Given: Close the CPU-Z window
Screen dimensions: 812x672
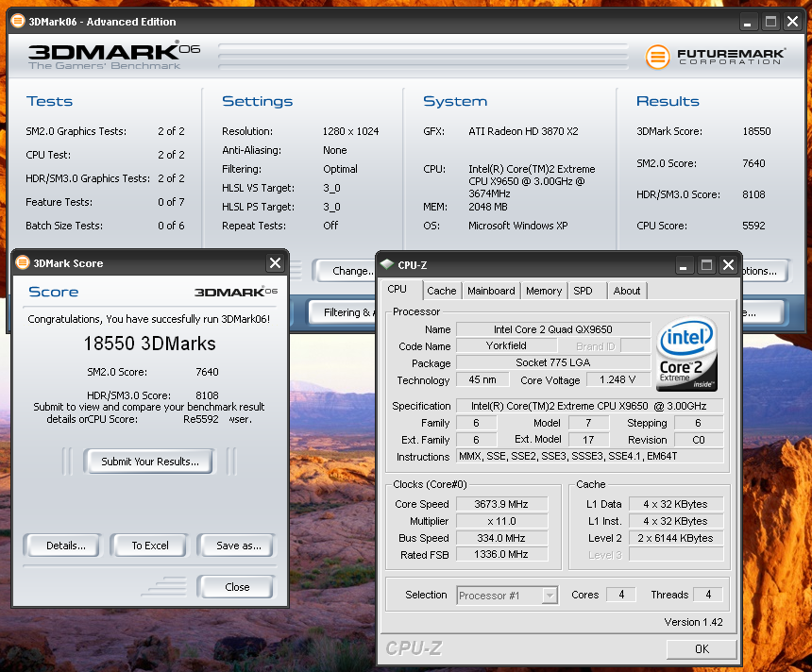Looking at the screenshot, I should (728, 265).
